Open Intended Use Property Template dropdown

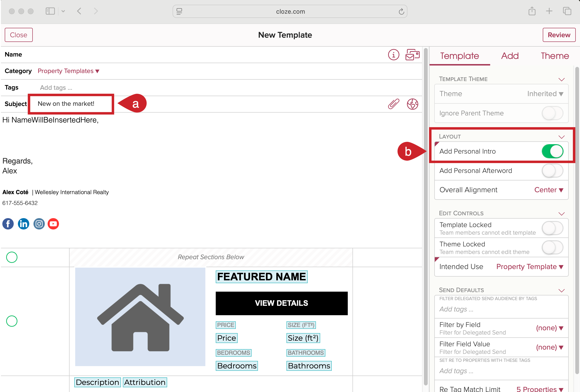tap(530, 267)
